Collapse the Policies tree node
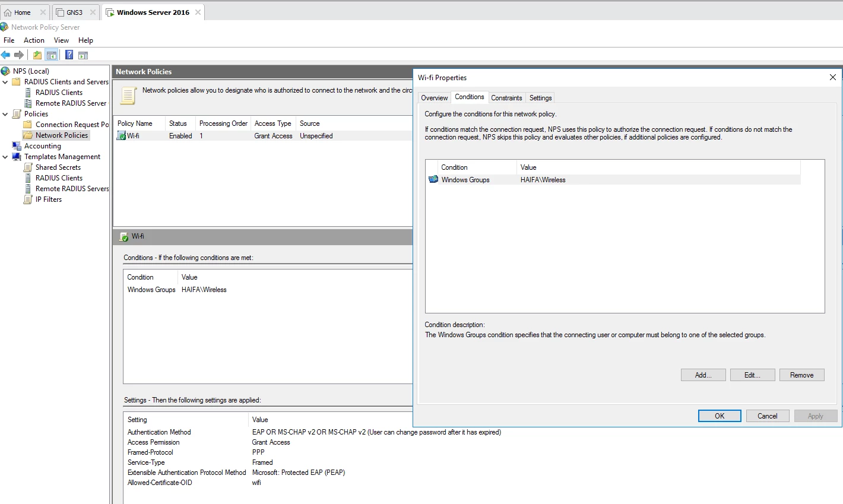The height and width of the screenshot is (504, 843). (5, 114)
